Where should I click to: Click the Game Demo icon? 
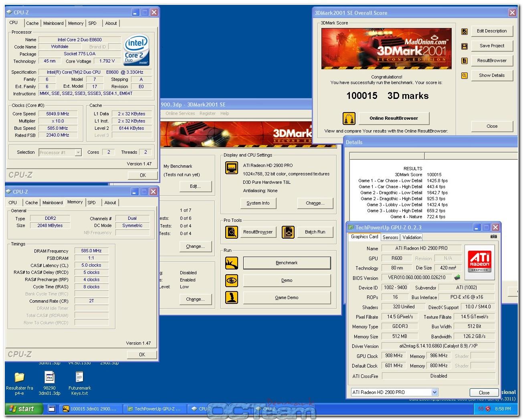click(232, 297)
